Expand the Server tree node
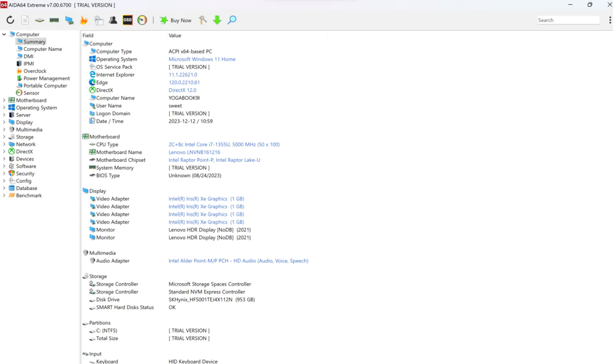Image resolution: width=613 pixels, height=364 pixels. tap(4, 115)
